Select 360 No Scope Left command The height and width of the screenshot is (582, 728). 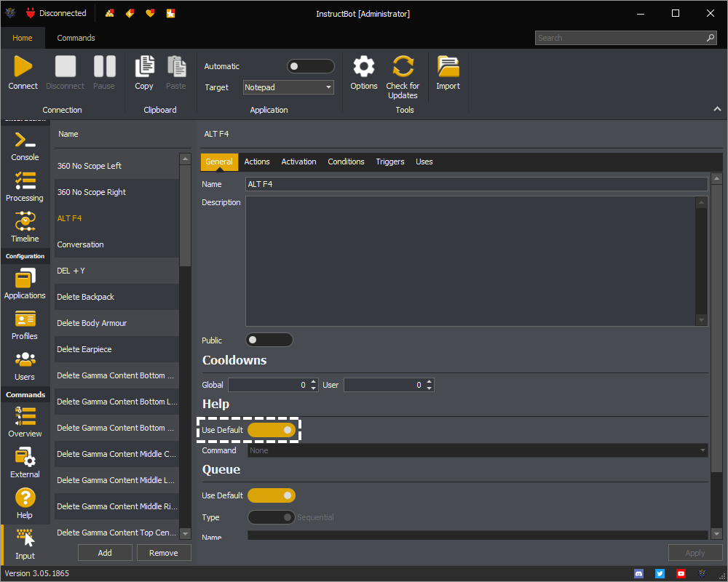116,166
